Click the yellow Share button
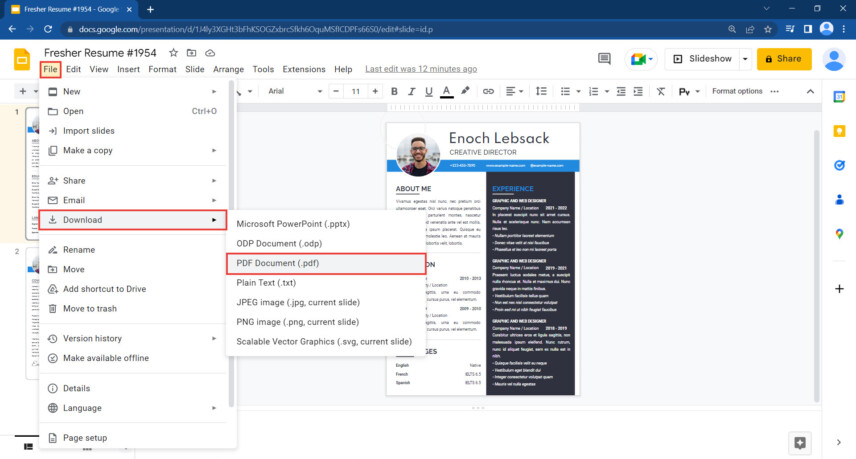Screen dimensions: 856x459 784,59
